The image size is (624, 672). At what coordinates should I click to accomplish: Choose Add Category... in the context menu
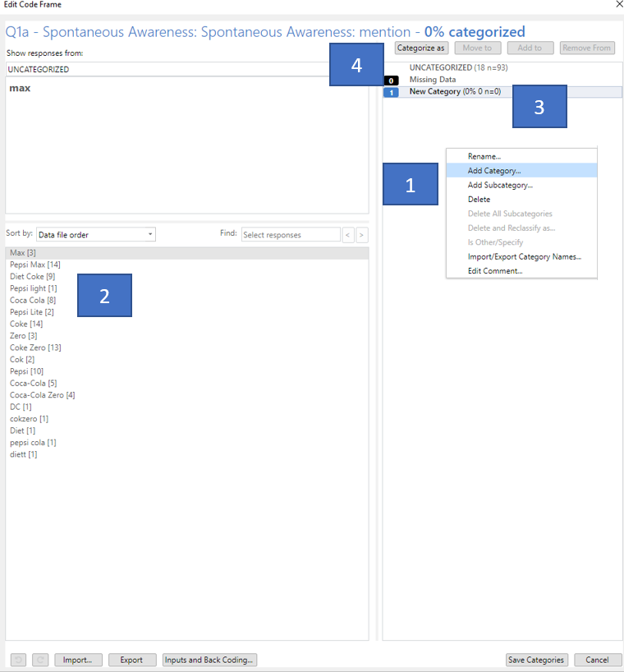point(521,171)
